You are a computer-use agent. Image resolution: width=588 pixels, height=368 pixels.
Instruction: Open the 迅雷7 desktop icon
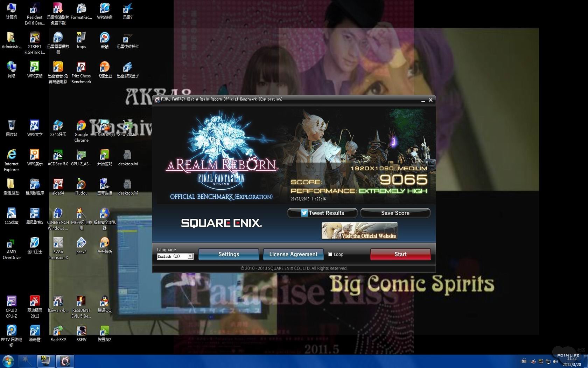point(128,11)
